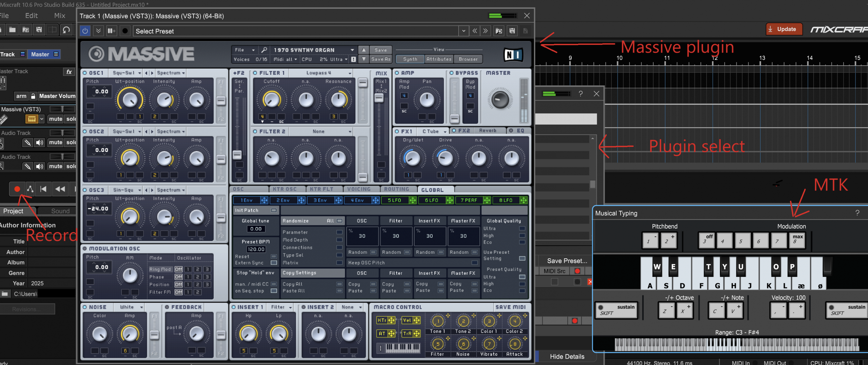Viewport: 868px width, 365px height.
Task: Click the previous preset double-arrow icon
Action: 475,31
